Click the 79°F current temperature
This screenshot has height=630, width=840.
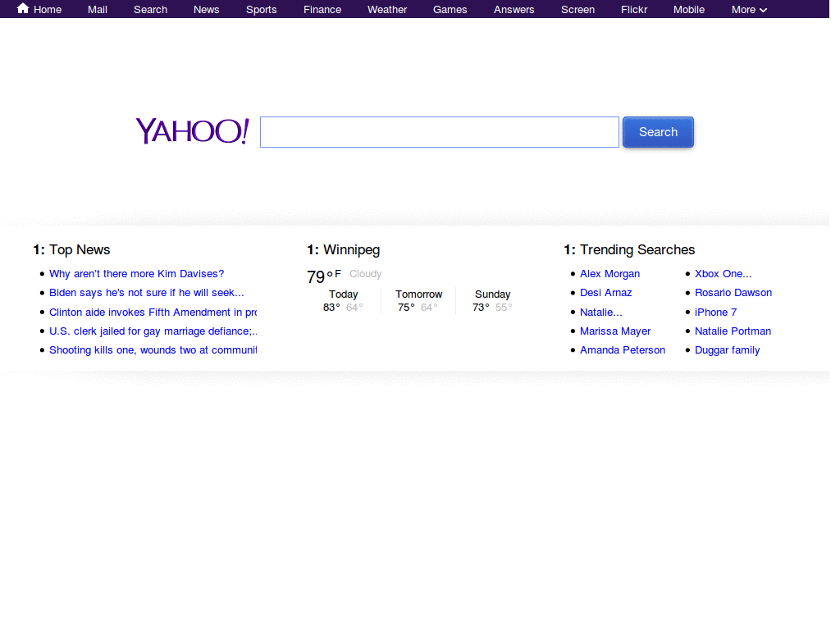[323, 276]
